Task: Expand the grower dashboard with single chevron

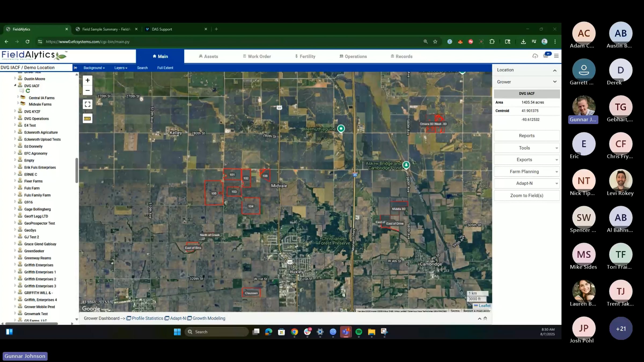Action: click(x=479, y=319)
